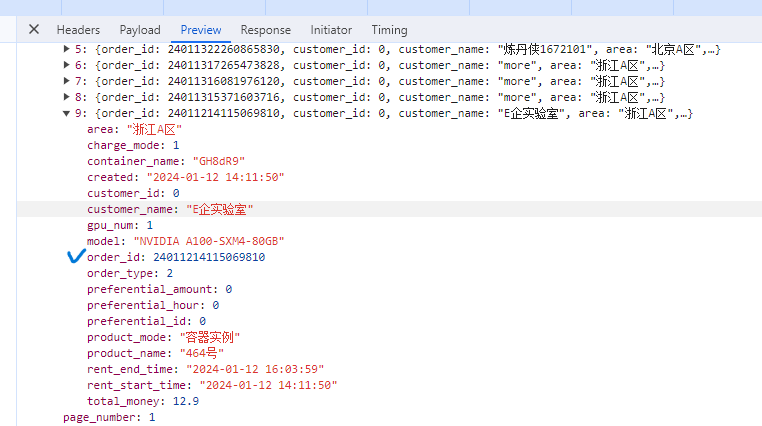Select the Preview tab

point(201,30)
